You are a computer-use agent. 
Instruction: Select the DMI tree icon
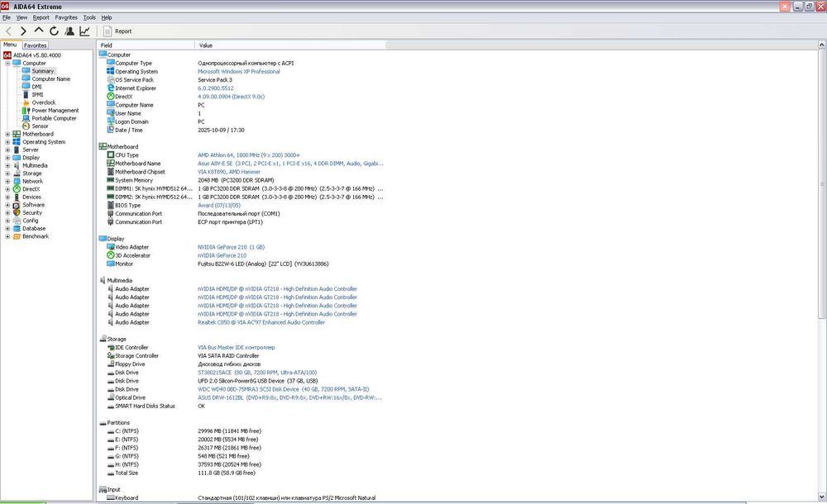click(x=26, y=87)
